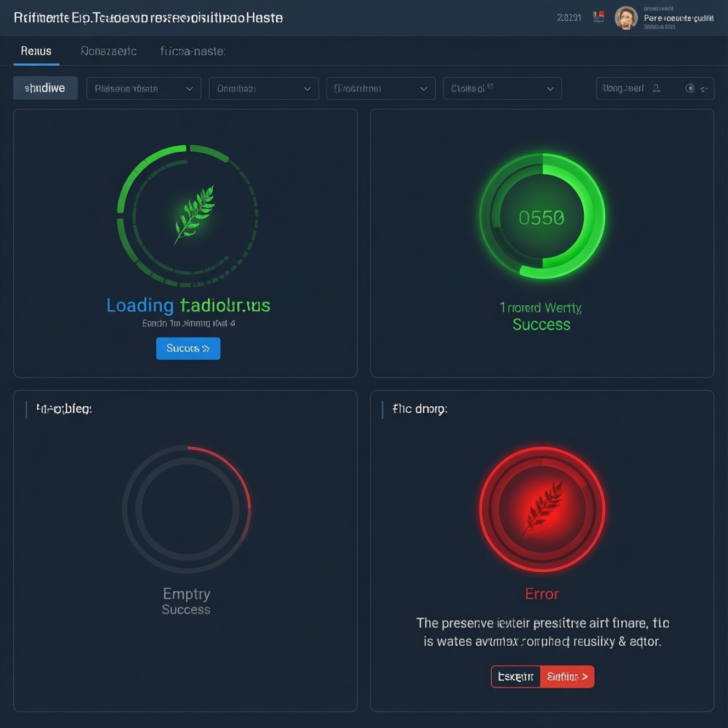
Task: Click the "2.0221" value in the header
Action: [569, 18]
